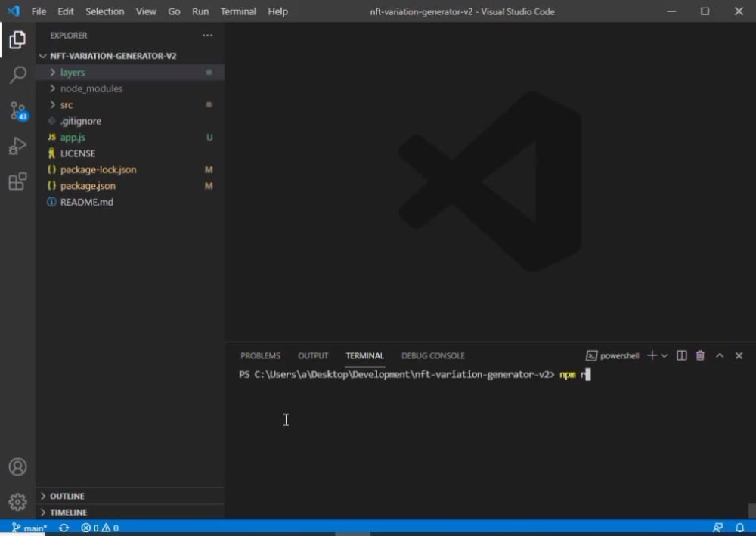Click the powershell terminal label
The width and height of the screenshot is (756, 536).
click(x=612, y=356)
